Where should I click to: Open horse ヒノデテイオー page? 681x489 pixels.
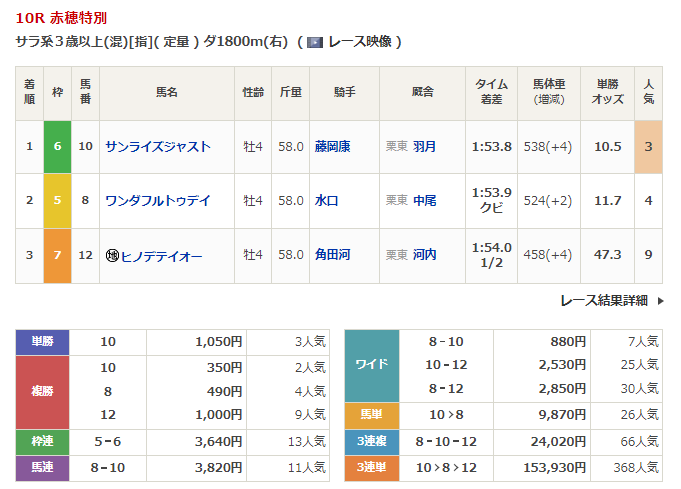(x=162, y=256)
